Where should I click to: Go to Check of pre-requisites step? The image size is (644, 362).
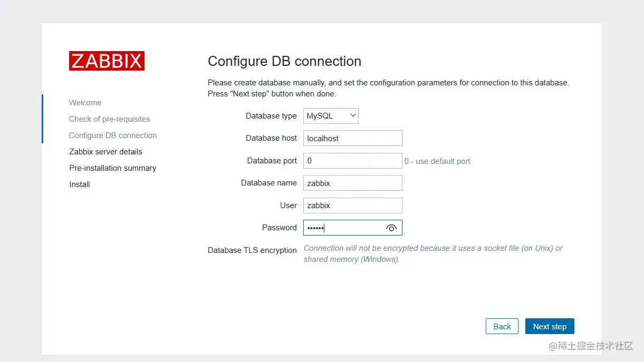pos(110,119)
